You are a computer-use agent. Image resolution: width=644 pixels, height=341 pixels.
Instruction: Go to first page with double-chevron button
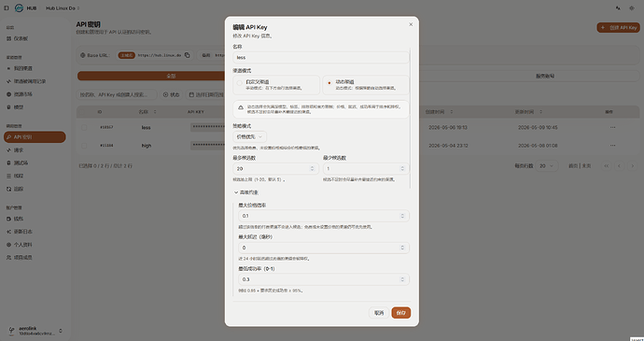pos(607,165)
